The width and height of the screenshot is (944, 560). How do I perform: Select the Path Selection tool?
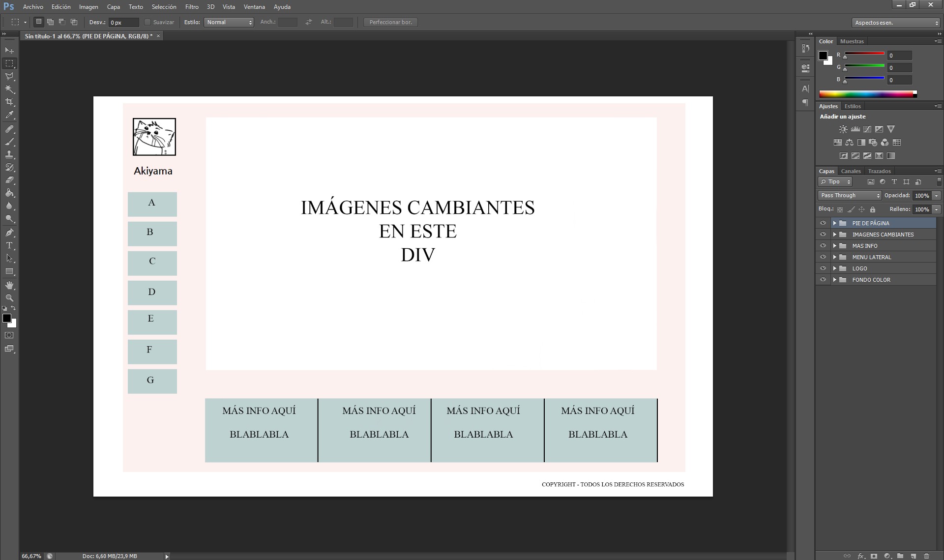[9, 258]
